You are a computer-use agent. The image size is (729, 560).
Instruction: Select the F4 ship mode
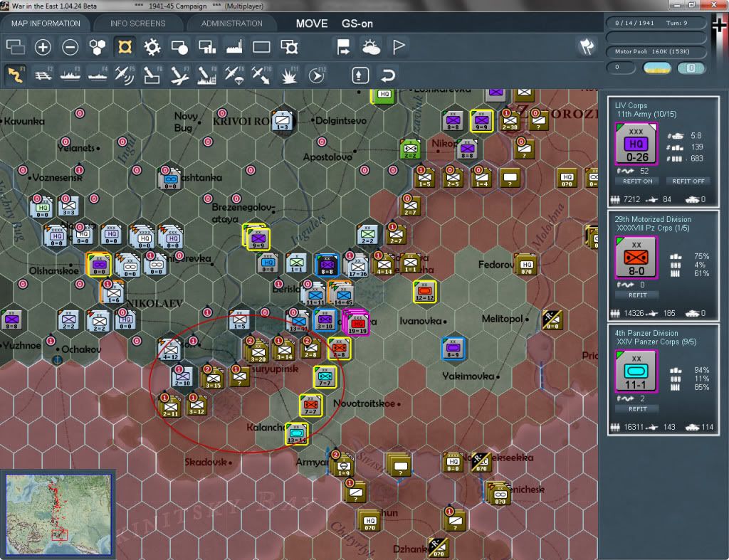click(98, 75)
